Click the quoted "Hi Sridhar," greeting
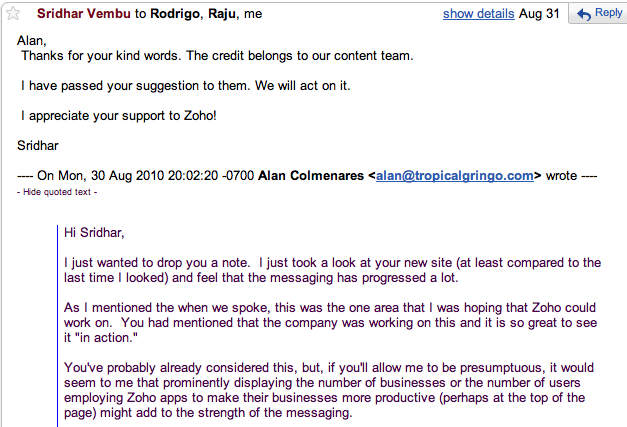Screen dimensions: 627x427 point(93,232)
